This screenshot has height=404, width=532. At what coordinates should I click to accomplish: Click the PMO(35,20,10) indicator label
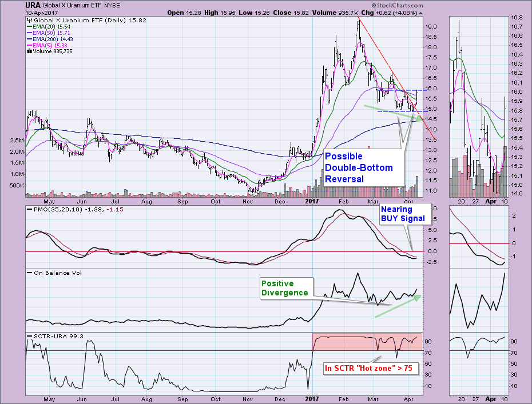click(75, 210)
